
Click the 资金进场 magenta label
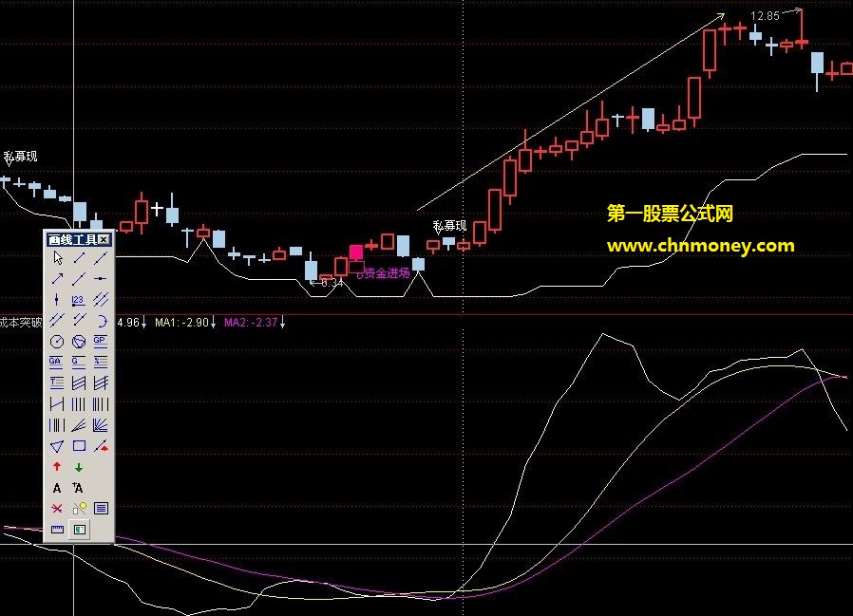(x=387, y=273)
